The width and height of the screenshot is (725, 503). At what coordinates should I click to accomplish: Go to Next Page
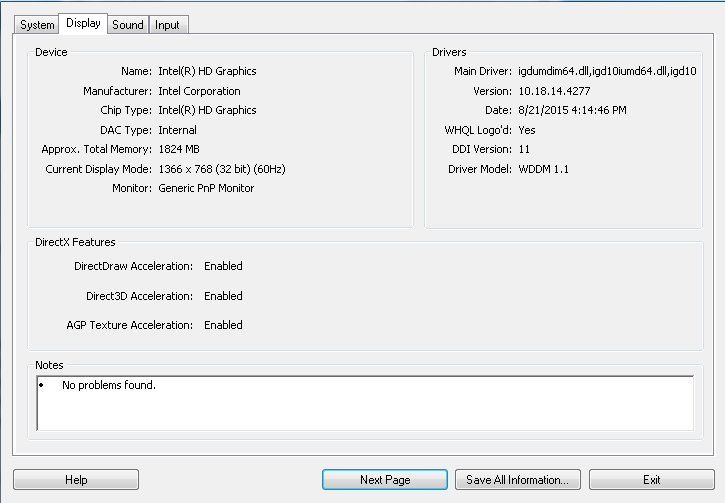click(385, 479)
